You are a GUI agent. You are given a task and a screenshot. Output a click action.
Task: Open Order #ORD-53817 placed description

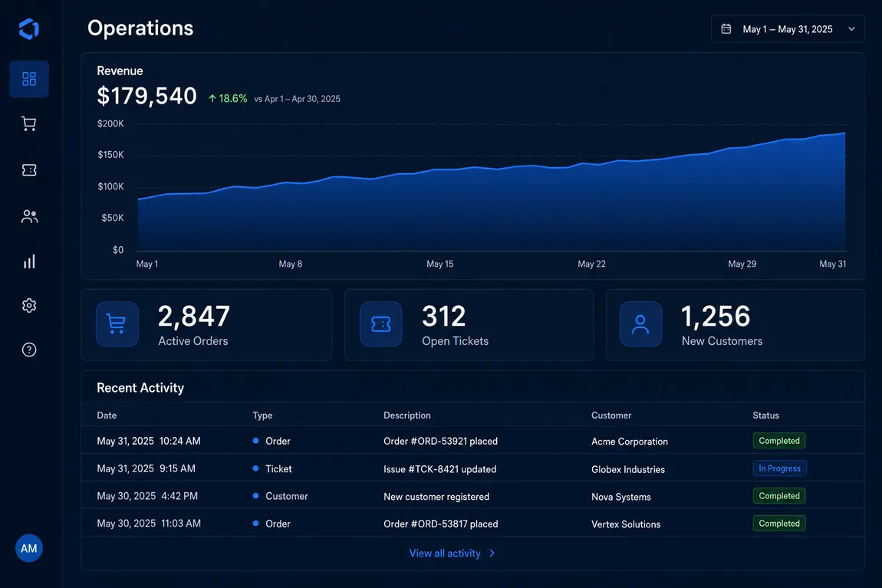441,524
